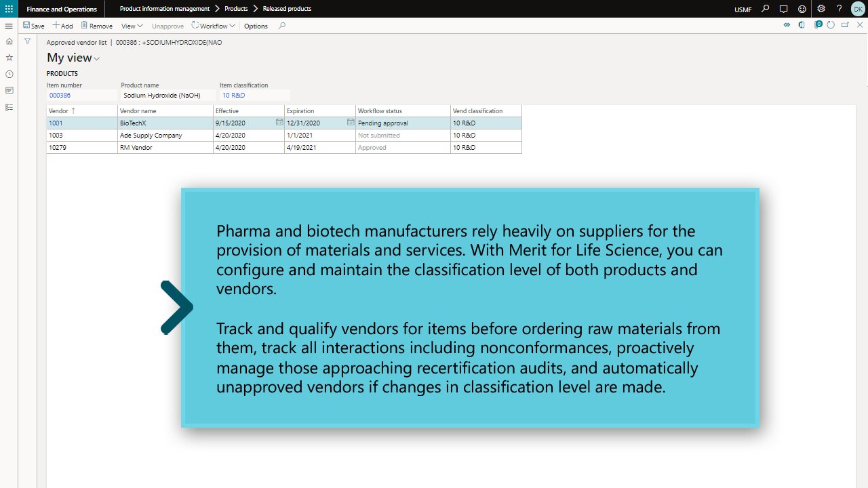
Task: Open the Open in Office icon
Action: (x=802, y=25)
